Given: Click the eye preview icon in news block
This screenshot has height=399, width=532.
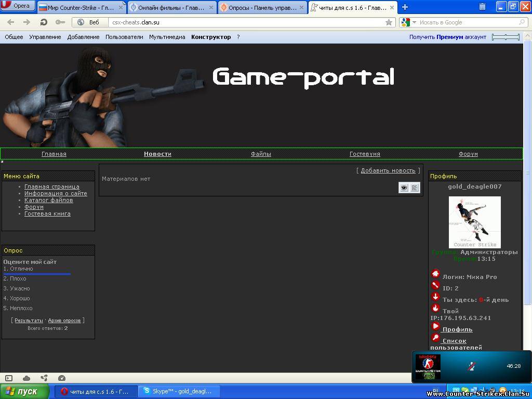Looking at the screenshot, I should point(404,188).
